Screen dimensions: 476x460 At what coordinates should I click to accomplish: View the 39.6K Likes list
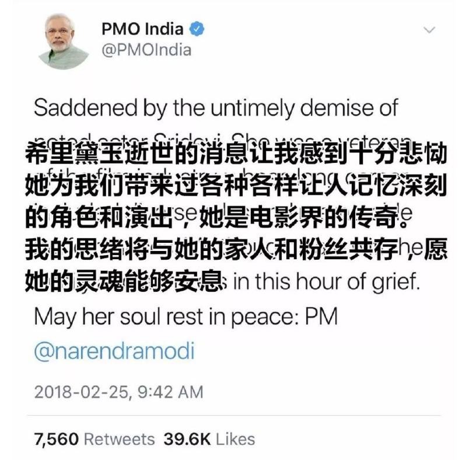[x=209, y=440]
